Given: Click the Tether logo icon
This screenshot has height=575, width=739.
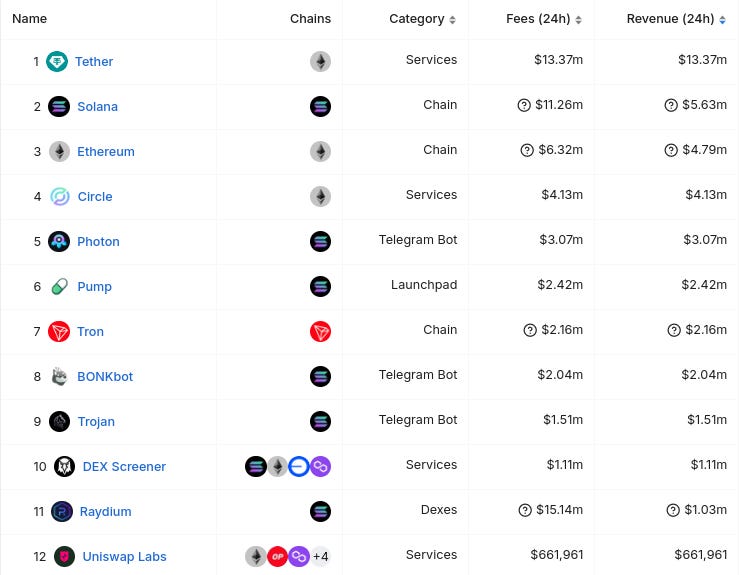Looking at the screenshot, I should pos(57,61).
